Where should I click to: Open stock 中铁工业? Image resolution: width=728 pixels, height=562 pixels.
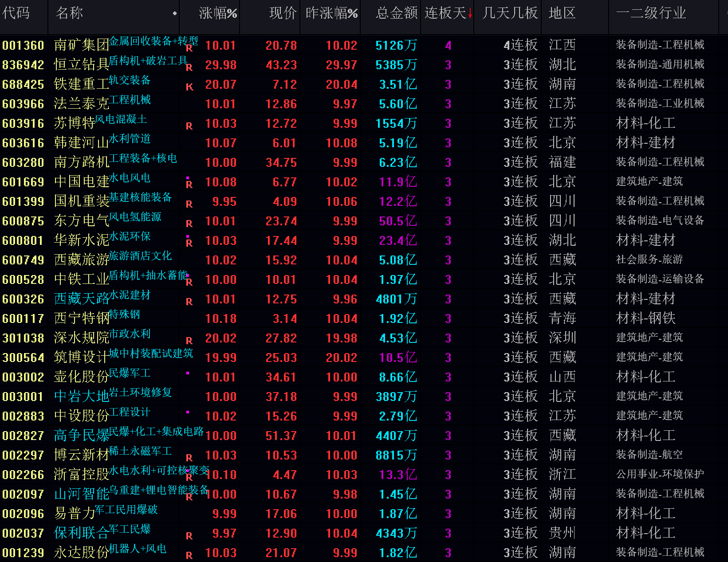[x=82, y=279]
